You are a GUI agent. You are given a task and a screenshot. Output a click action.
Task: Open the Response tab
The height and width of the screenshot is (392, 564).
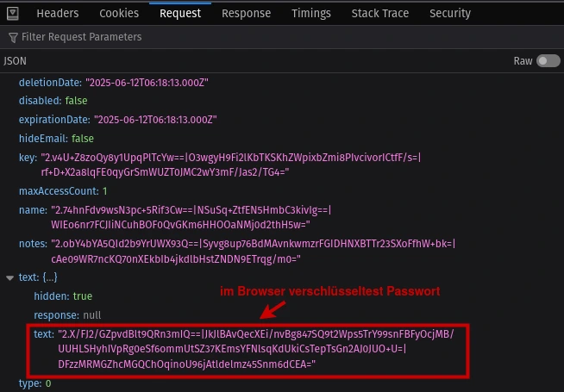247,13
